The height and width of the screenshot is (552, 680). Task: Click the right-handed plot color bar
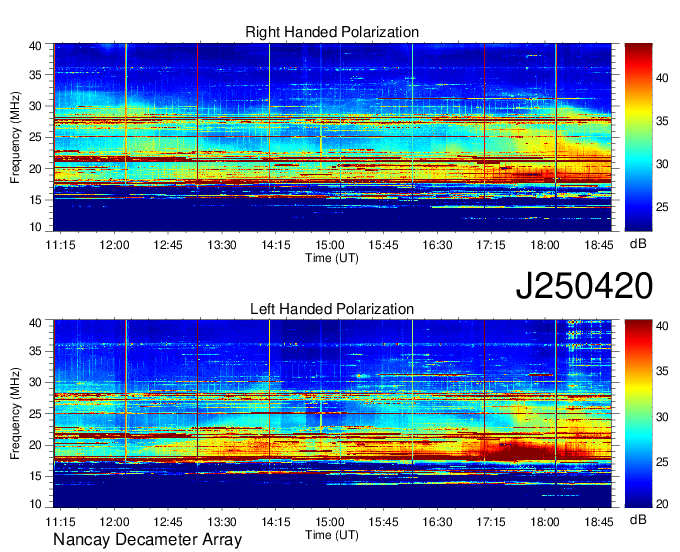638,137
